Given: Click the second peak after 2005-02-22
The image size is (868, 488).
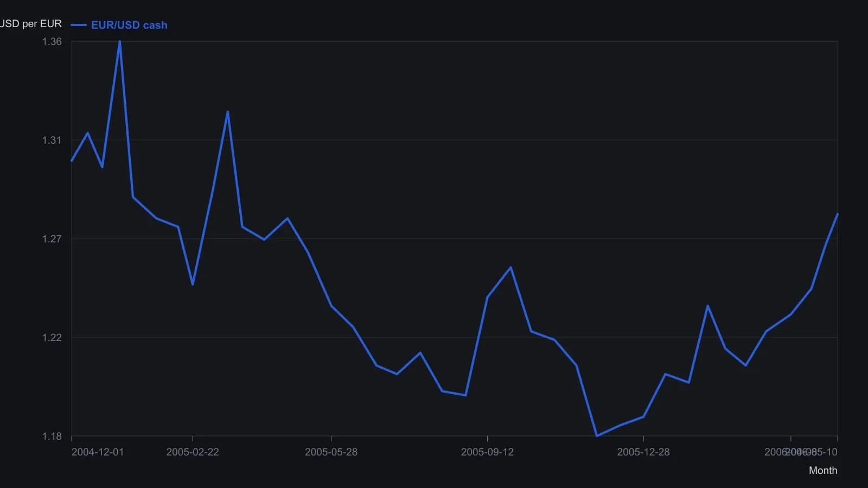Looking at the screenshot, I should click(228, 112).
